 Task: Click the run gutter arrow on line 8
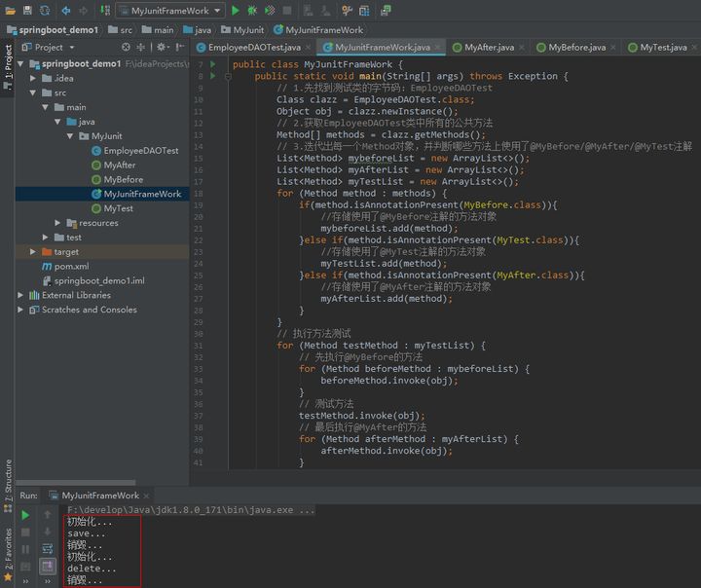point(213,76)
